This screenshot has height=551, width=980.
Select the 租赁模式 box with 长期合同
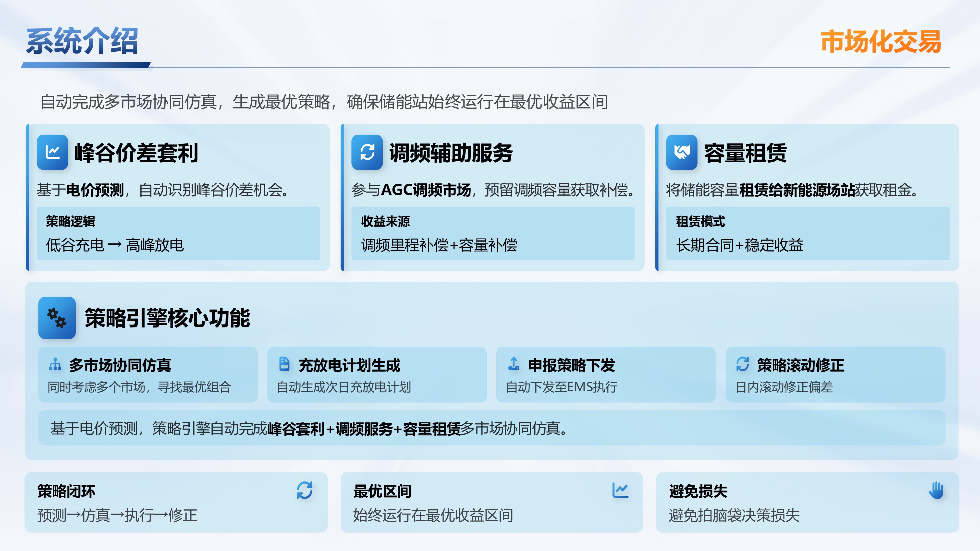808,233
